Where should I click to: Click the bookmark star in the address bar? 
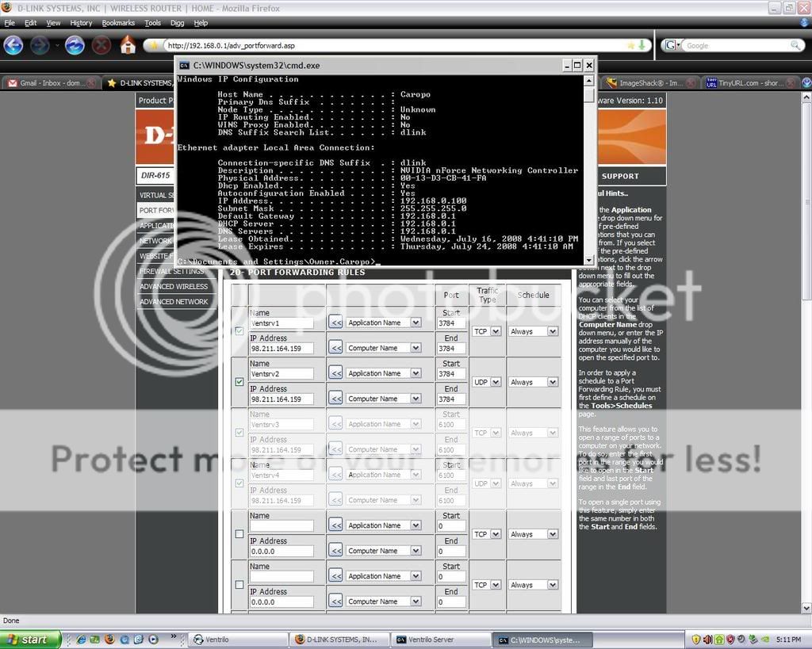630,45
